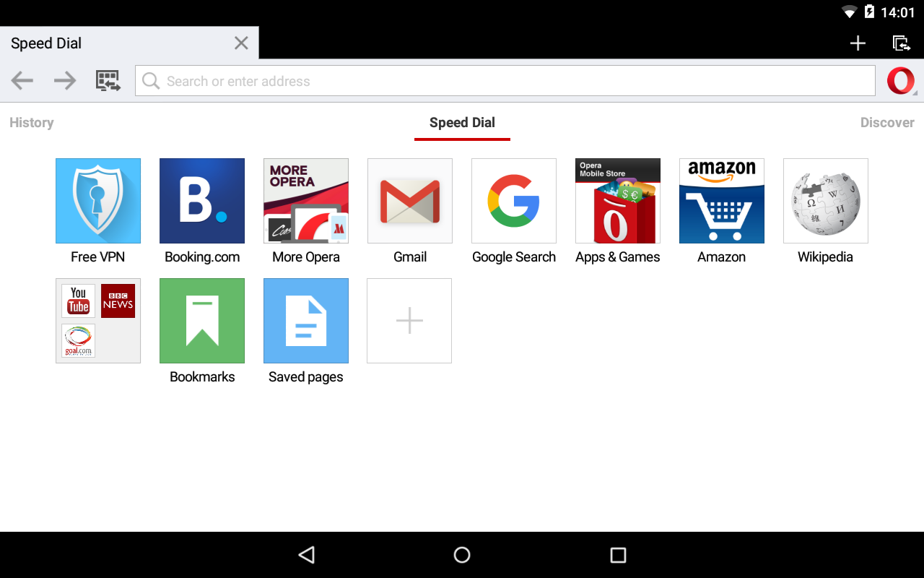Screen dimensions: 924x578
Task: Open the Amazon speed dial tile
Action: pos(722,201)
